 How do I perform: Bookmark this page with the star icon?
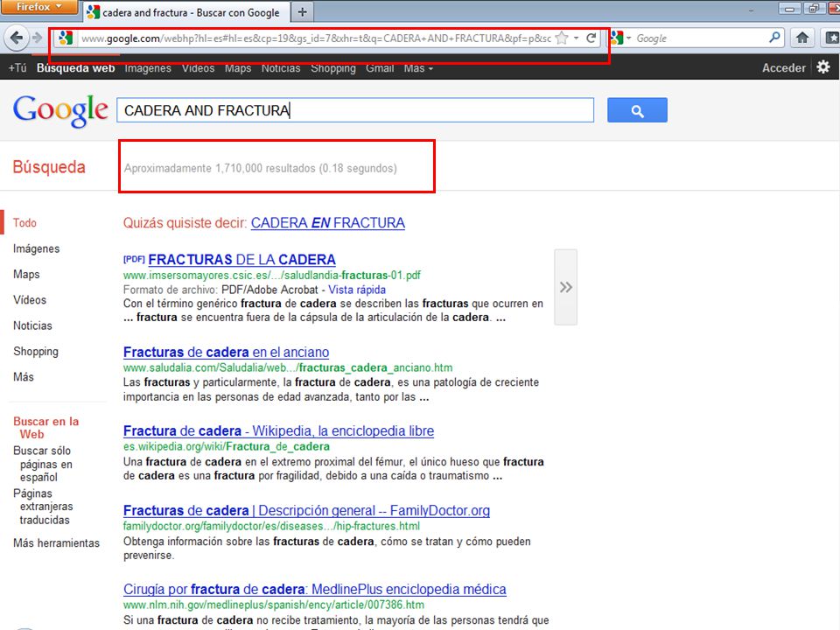[x=562, y=38]
